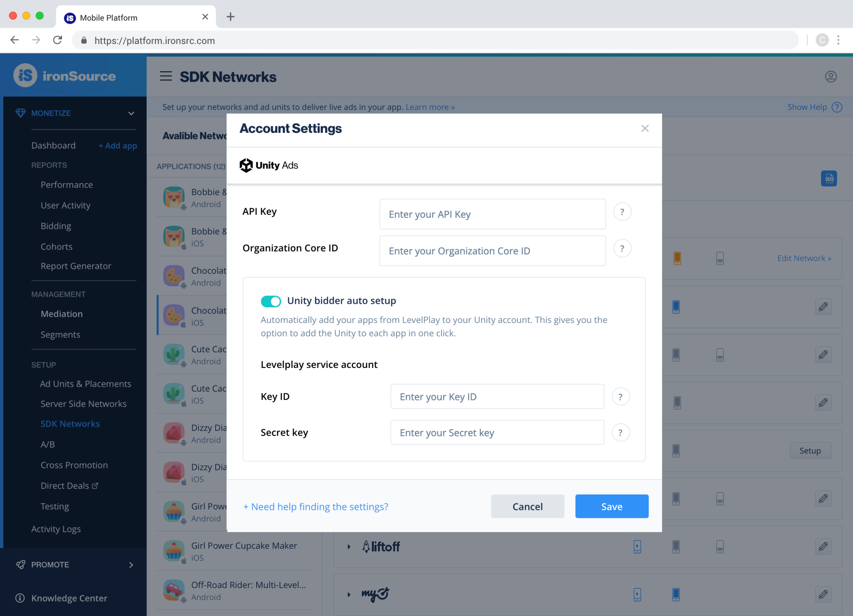Click the Knowledge Center info icon
Screen dimensions: 853x616
click(x=20, y=599)
